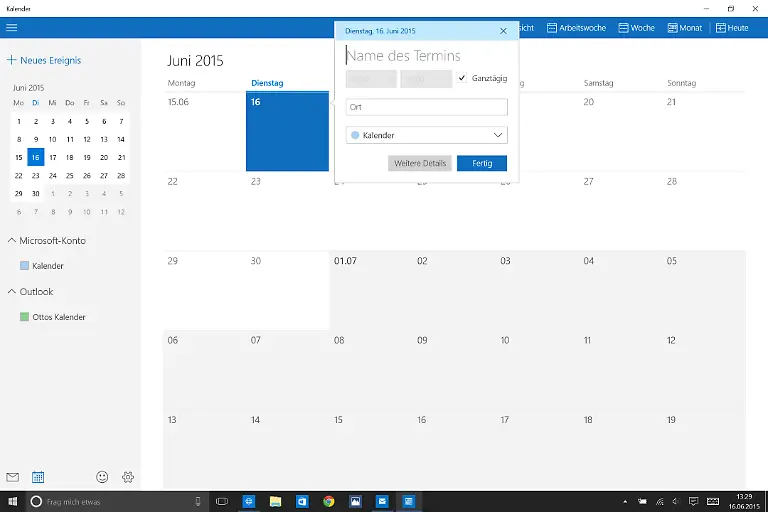Switch to the Arbeitswoche view

pyautogui.click(x=576, y=28)
